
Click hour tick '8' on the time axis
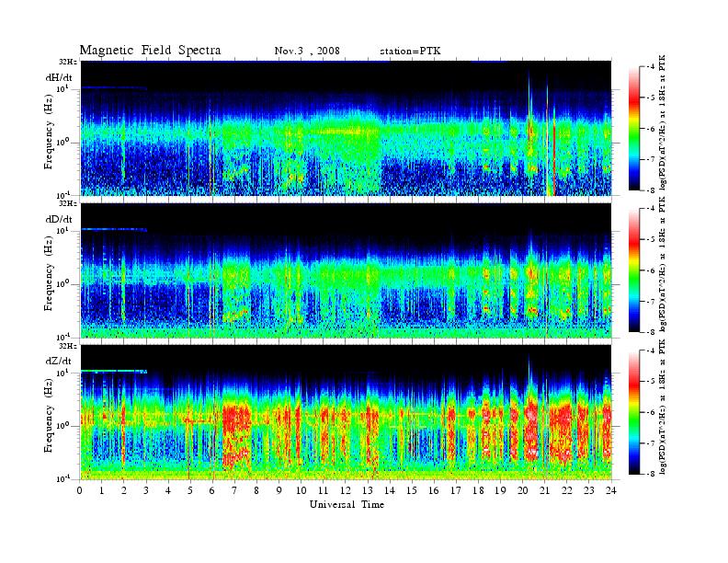click(x=256, y=490)
